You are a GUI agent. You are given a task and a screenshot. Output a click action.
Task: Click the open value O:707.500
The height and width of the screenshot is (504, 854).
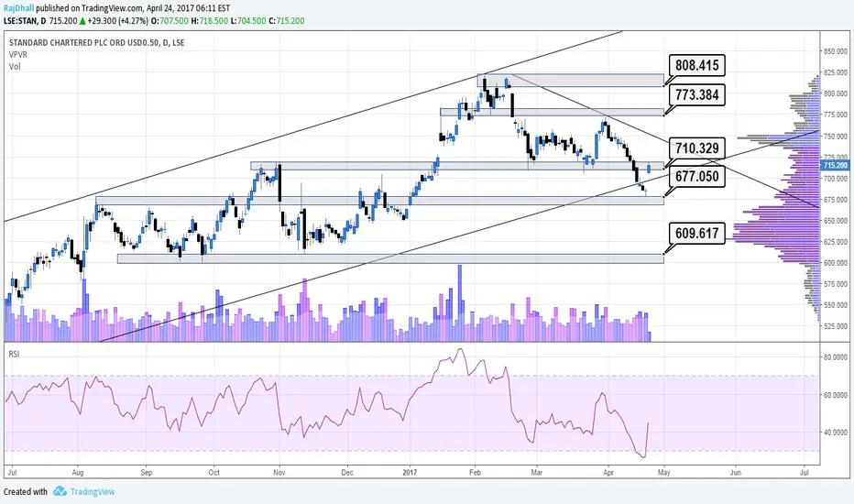tap(170, 21)
